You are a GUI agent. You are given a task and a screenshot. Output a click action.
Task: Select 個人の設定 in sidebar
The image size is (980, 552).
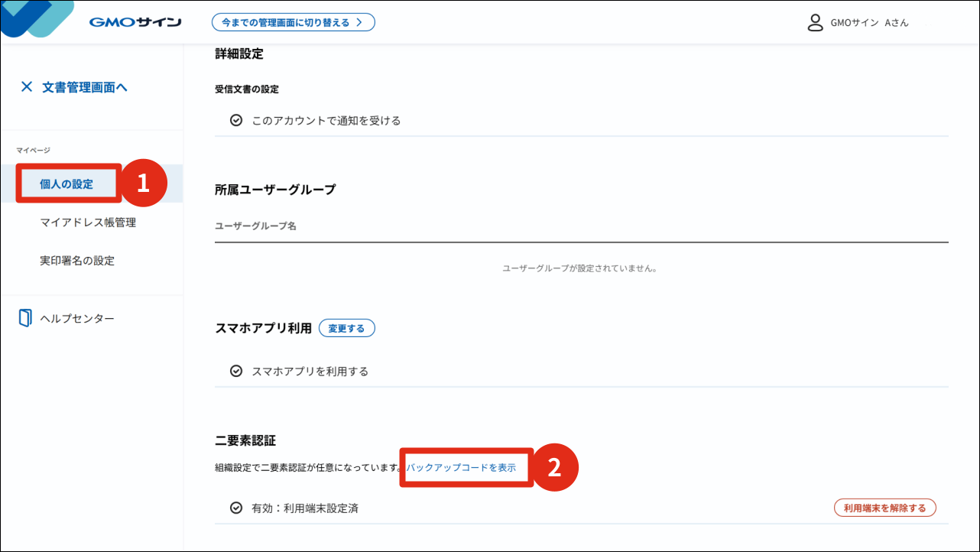coord(67,184)
